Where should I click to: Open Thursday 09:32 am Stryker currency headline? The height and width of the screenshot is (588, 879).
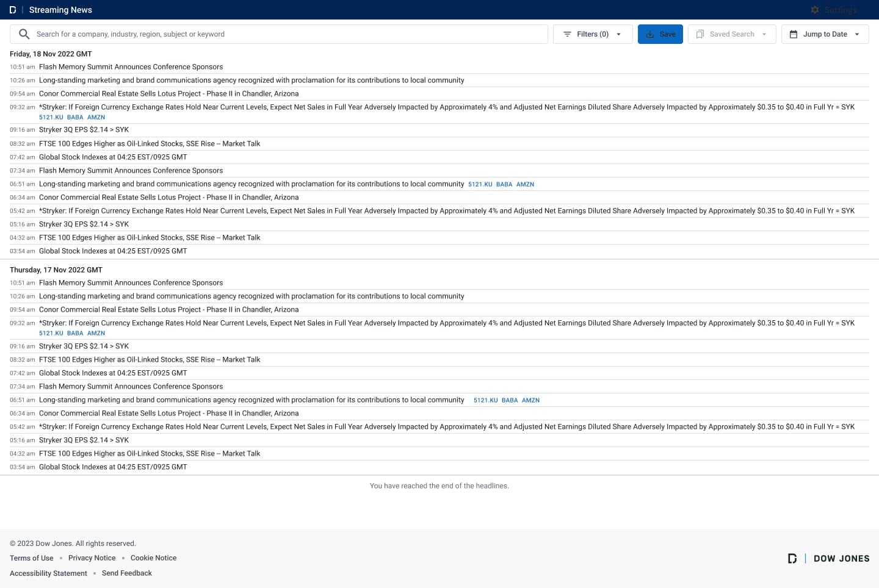tap(447, 323)
